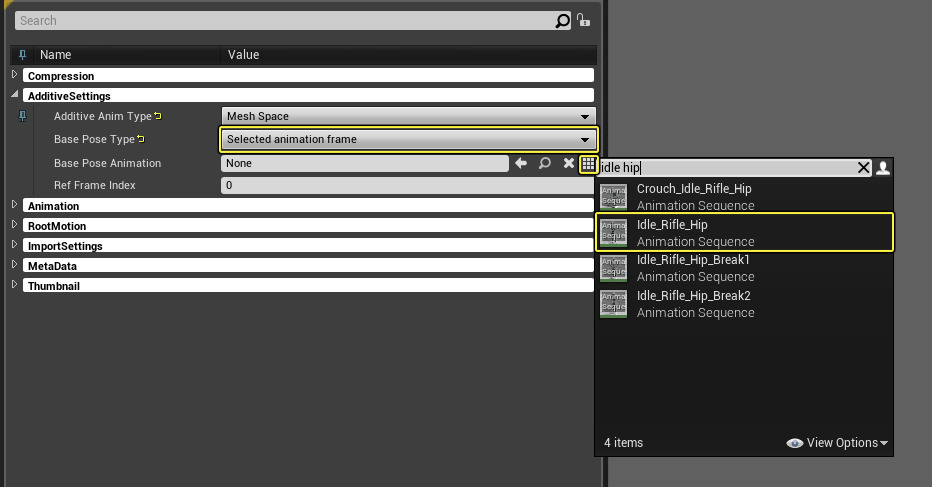Click the pin icon beside Additive Anim Type
The height and width of the screenshot is (487, 932).
[x=23, y=116]
